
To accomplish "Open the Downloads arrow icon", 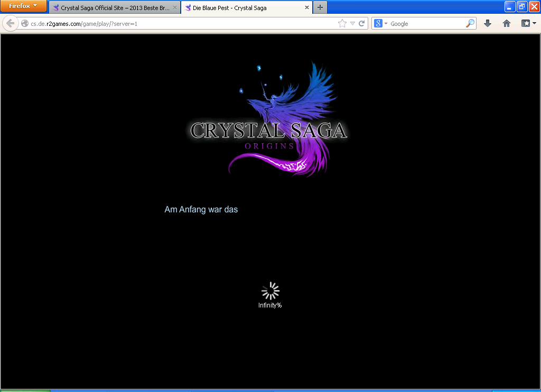I will pos(488,23).
